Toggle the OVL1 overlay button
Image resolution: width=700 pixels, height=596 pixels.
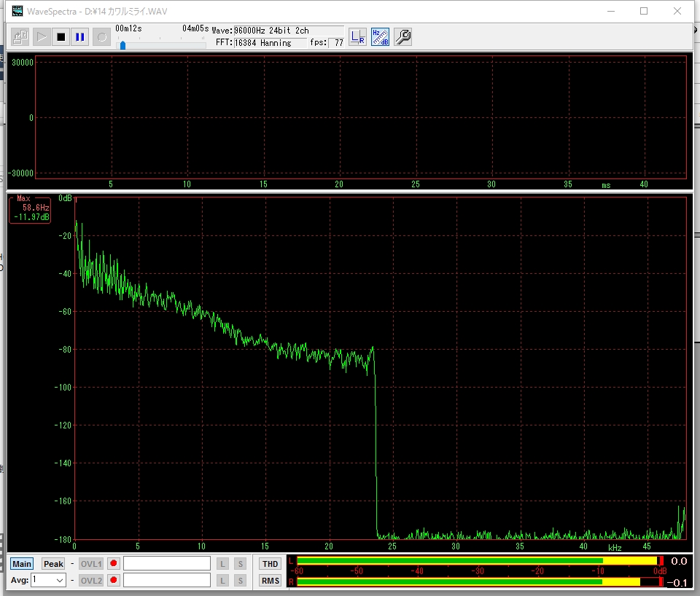(x=91, y=564)
